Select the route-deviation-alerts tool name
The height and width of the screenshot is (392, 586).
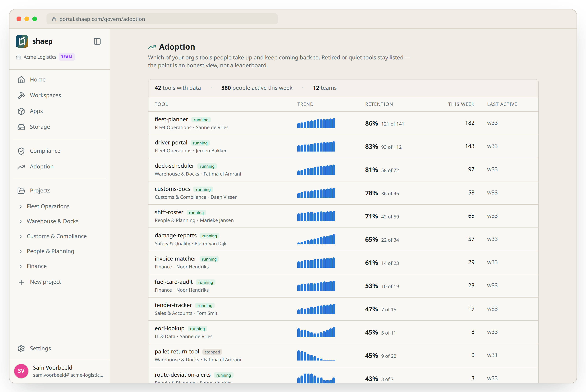[x=183, y=375]
